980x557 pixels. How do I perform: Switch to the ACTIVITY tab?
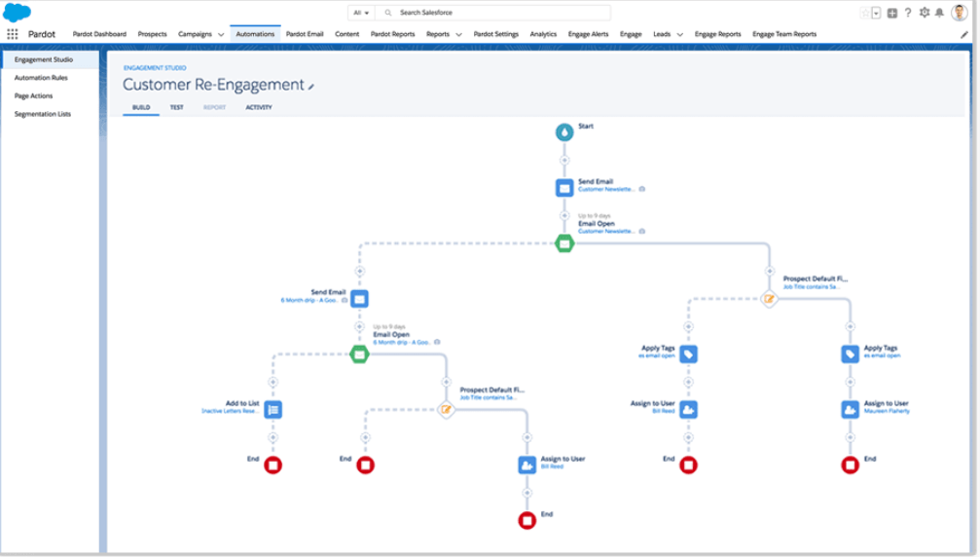point(259,107)
